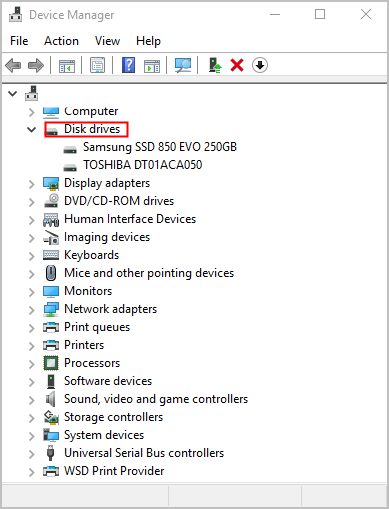Open the File menu

click(x=19, y=41)
